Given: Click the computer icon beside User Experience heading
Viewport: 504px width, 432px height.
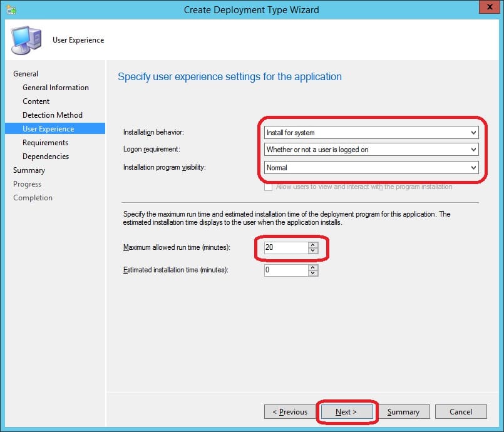Looking at the screenshot, I should pos(26,40).
